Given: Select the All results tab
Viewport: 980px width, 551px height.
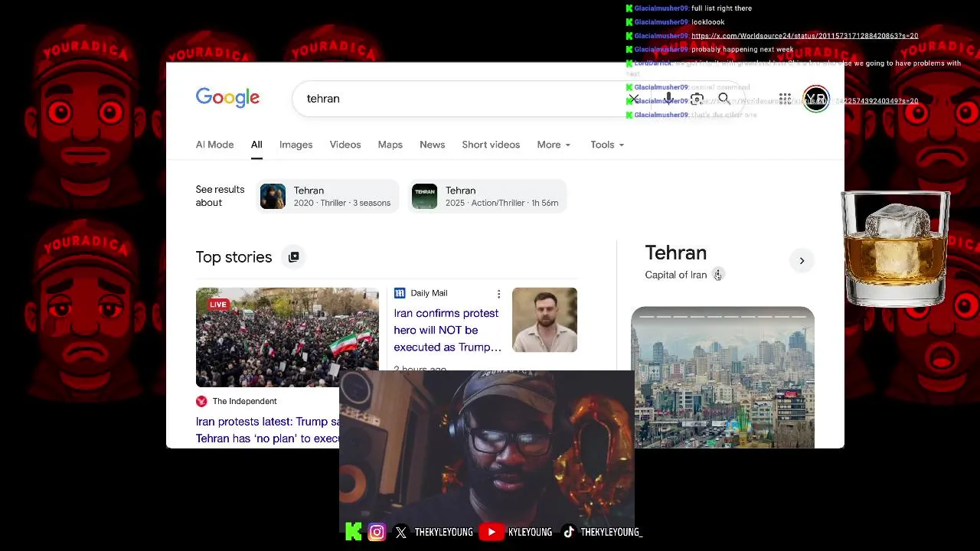Looking at the screenshot, I should [x=256, y=145].
